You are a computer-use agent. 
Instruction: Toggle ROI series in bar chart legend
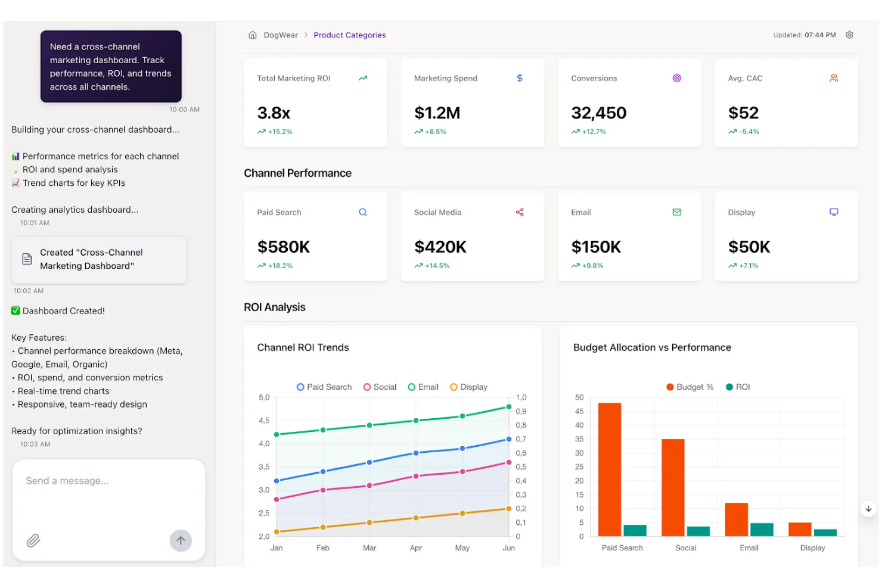(738, 387)
